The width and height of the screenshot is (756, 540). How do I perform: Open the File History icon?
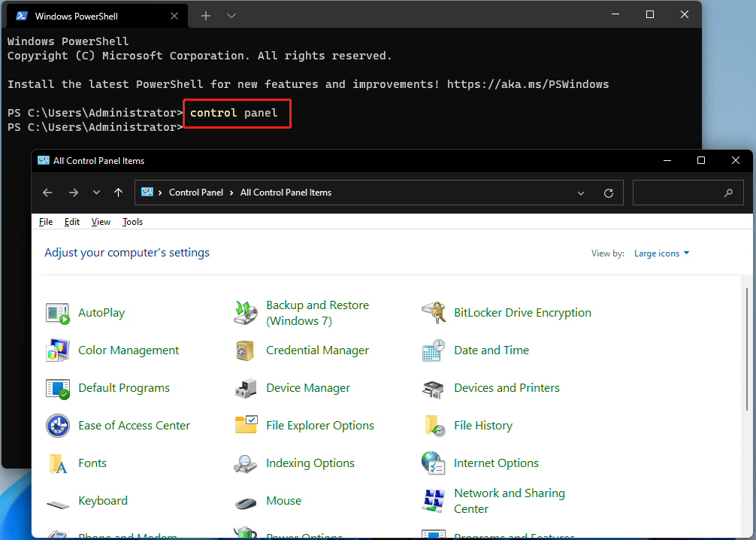pos(434,426)
